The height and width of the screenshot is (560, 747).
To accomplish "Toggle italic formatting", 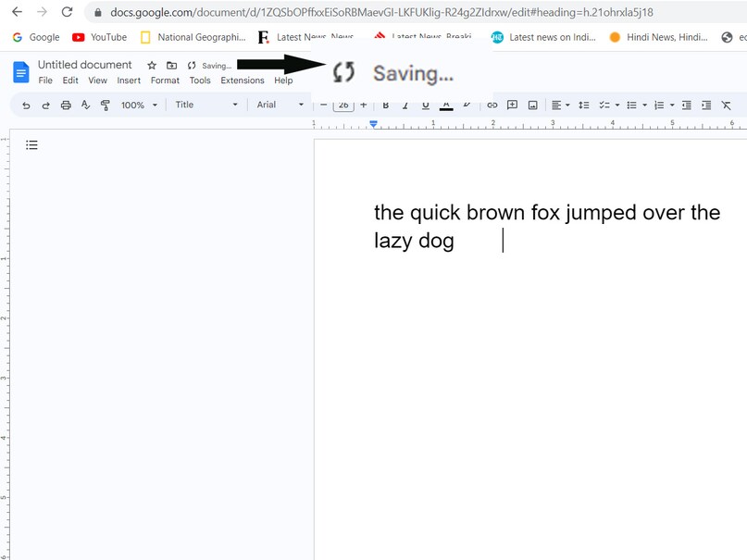I will [x=405, y=106].
